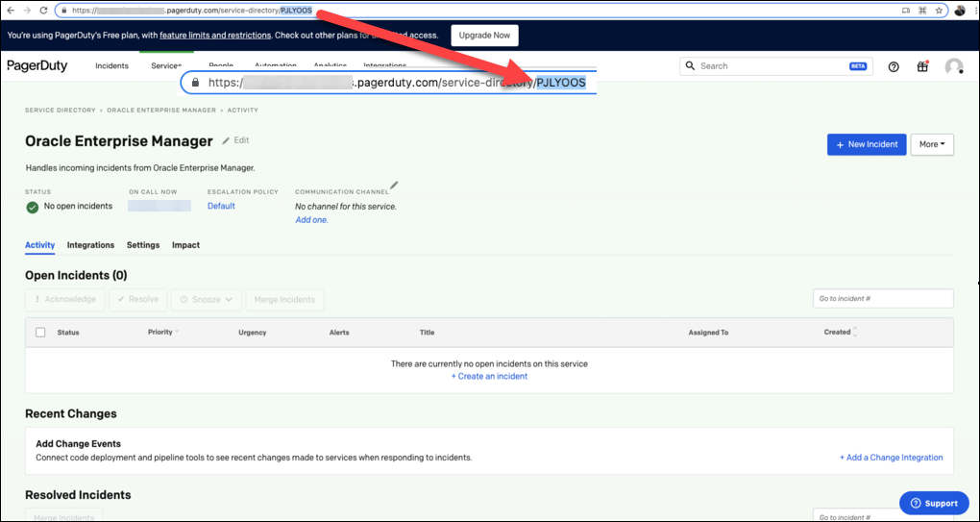
Task: Click the Recent Changes heading
Action: click(x=71, y=413)
